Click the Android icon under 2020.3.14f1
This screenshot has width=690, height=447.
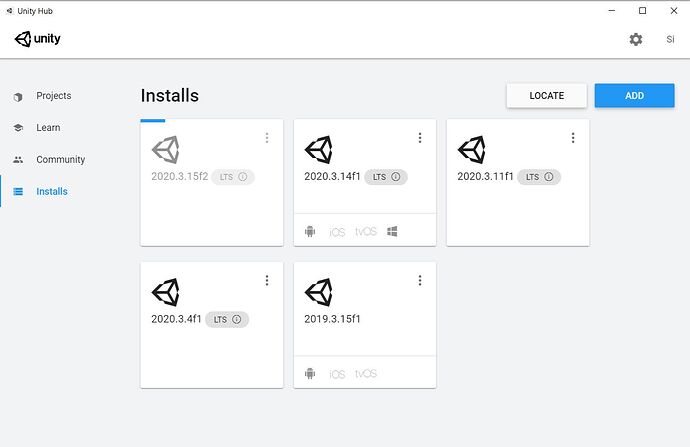click(x=310, y=231)
